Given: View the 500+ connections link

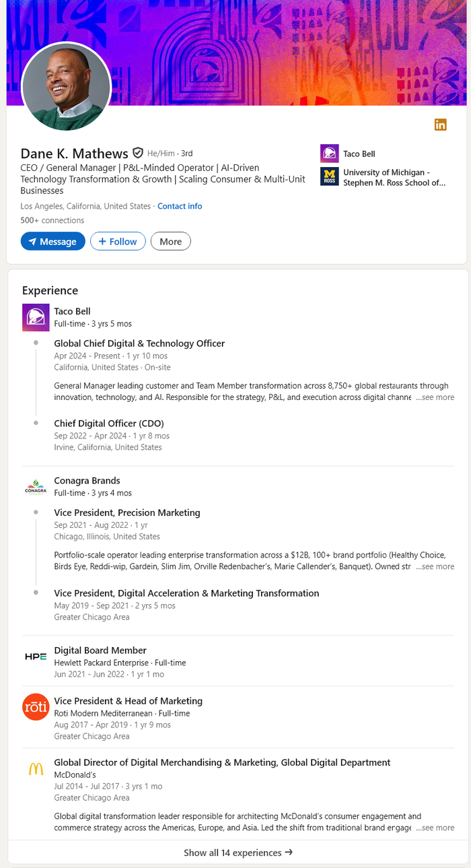Looking at the screenshot, I should point(52,220).
